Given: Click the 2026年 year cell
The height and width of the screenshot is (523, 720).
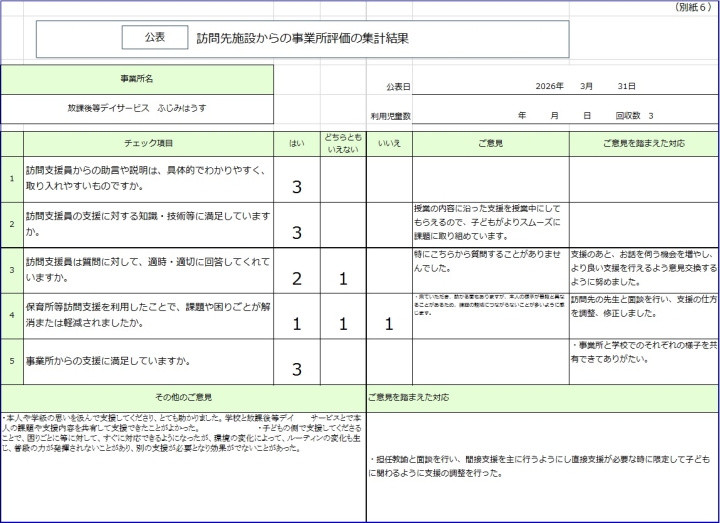Looking at the screenshot, I should 549,87.
